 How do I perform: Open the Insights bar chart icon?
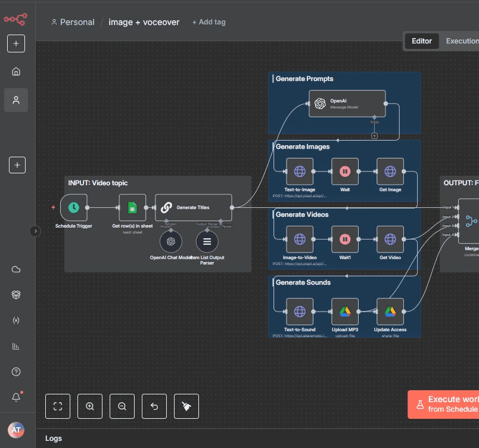point(16,346)
